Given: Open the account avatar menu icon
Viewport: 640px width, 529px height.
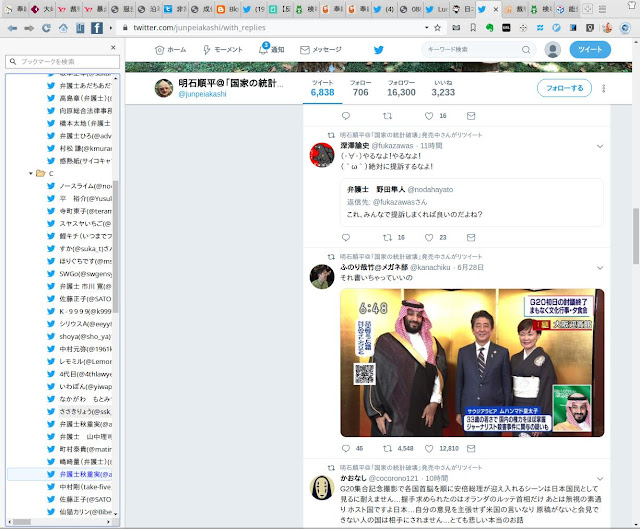Looking at the screenshot, I should [x=553, y=50].
